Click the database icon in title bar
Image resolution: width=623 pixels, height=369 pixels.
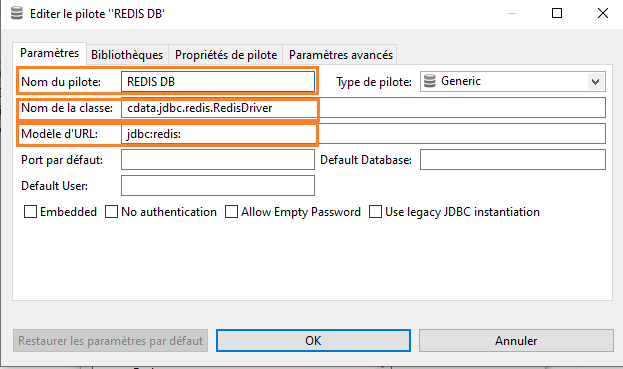17,13
